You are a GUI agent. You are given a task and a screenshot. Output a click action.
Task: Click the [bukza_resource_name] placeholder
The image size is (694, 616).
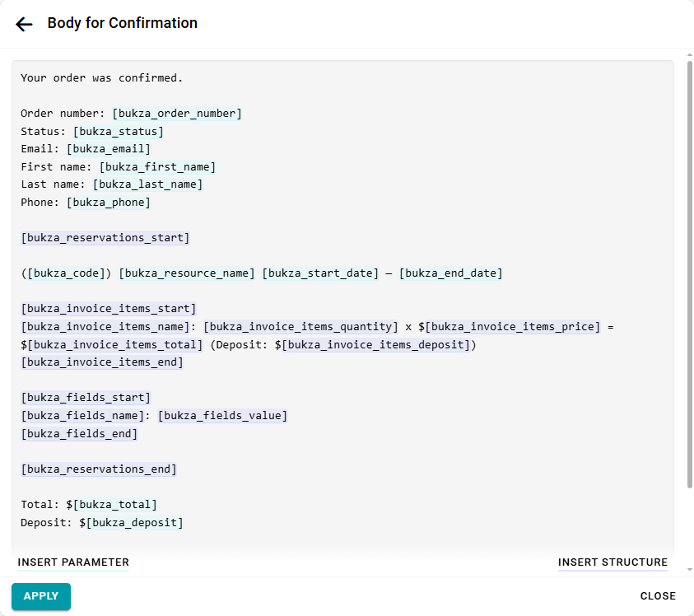187,273
